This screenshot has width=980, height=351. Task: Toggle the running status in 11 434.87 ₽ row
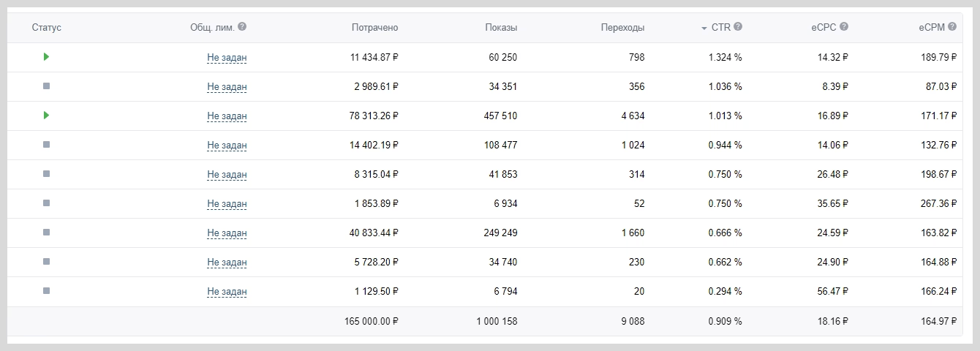tap(46, 57)
